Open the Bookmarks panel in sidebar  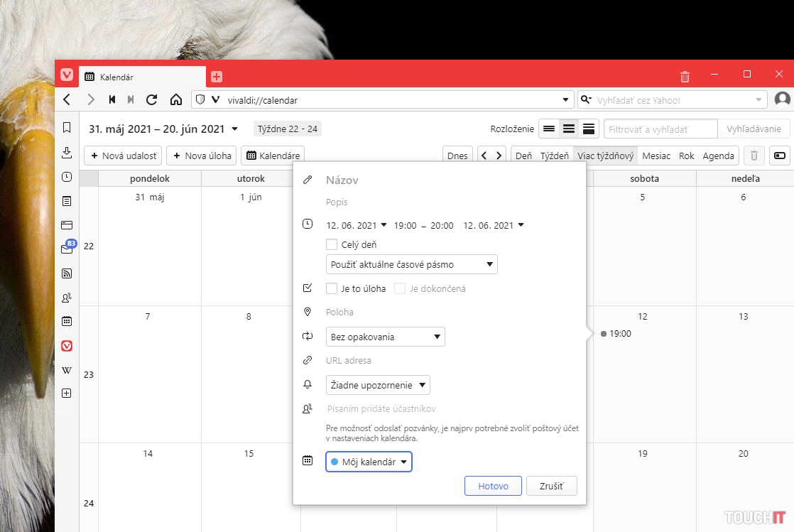[x=67, y=128]
